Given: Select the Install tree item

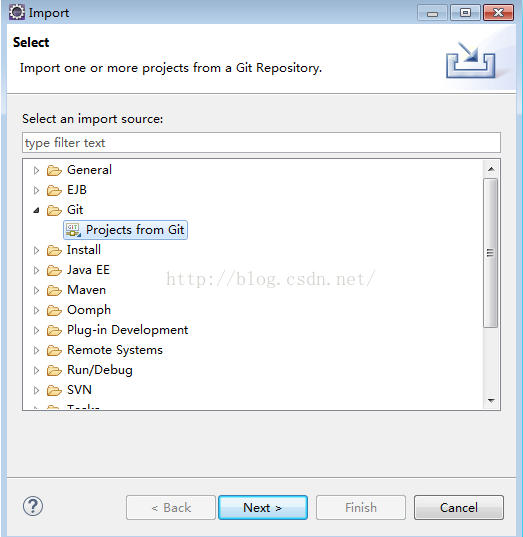Looking at the screenshot, I should 84,250.
